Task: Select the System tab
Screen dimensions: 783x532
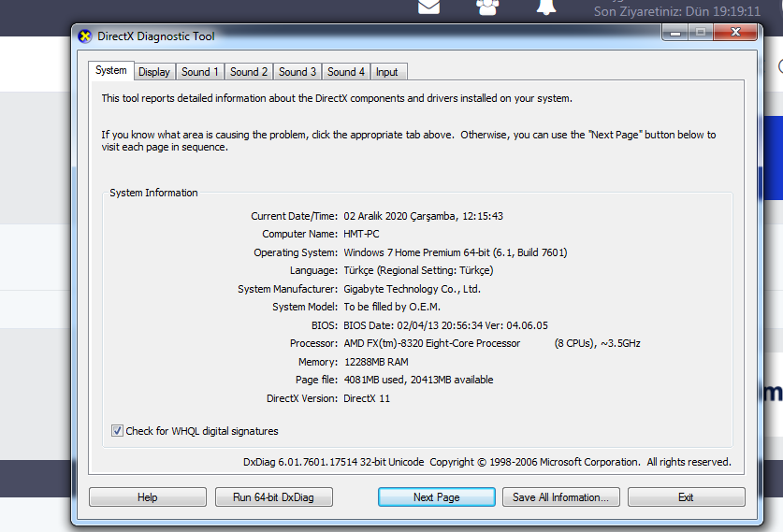Action: click(111, 70)
